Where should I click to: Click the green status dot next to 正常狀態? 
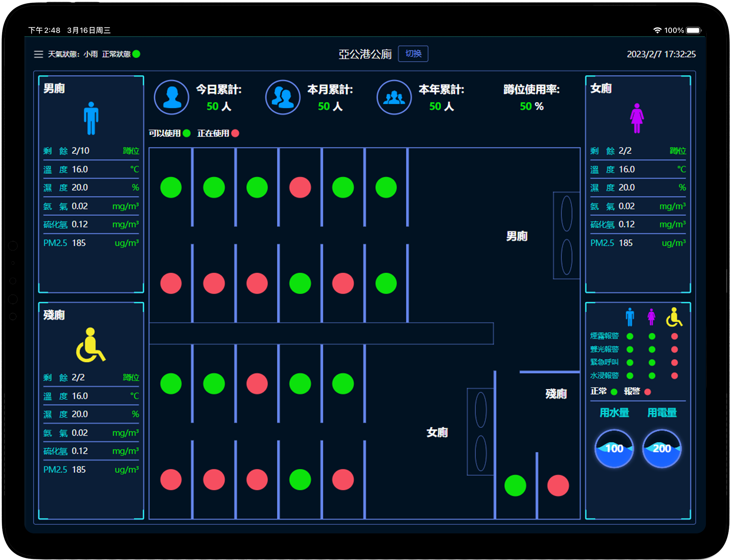coord(136,54)
